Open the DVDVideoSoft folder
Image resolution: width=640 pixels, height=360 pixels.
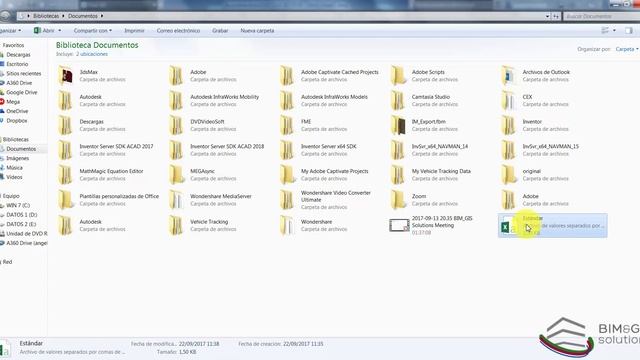tap(203, 125)
